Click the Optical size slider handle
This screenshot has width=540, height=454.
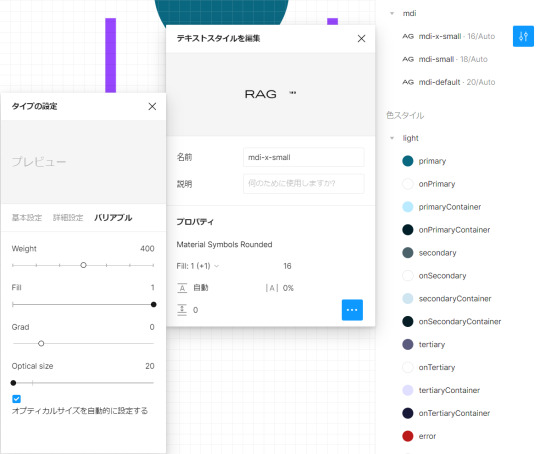[13, 383]
